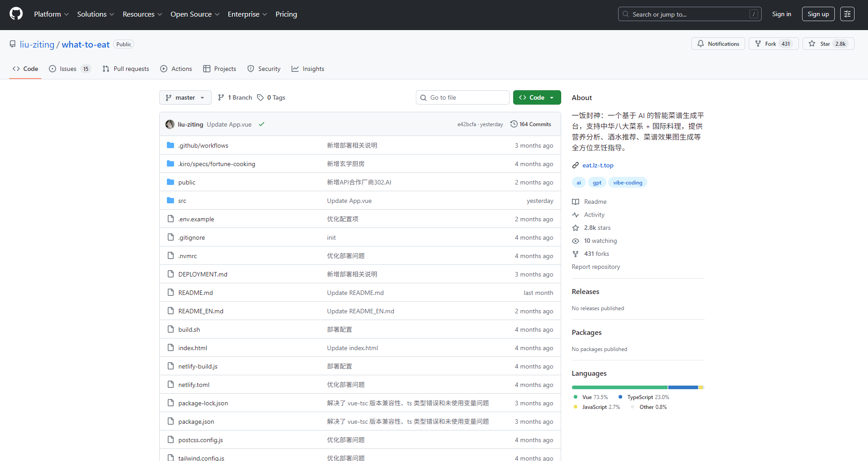The height and width of the screenshot is (461, 868).
Task: Click the Vue segment of languages bar
Action: tap(619, 387)
